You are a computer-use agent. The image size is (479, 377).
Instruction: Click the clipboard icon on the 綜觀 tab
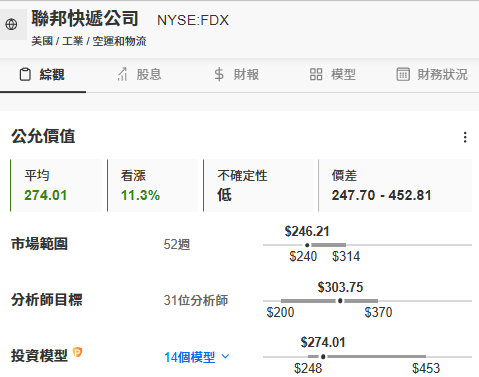click(25, 74)
